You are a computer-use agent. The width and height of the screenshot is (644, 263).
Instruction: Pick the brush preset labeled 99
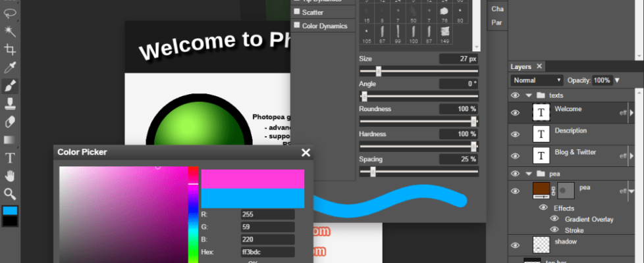coord(397,34)
